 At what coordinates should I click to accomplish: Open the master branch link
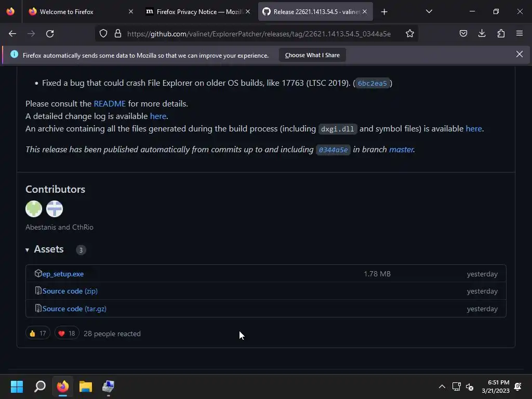(402, 149)
